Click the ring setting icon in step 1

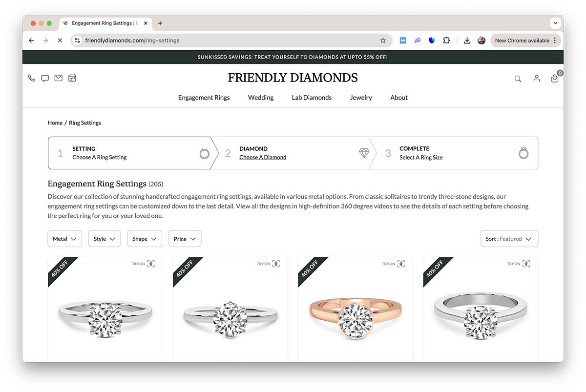pos(205,153)
